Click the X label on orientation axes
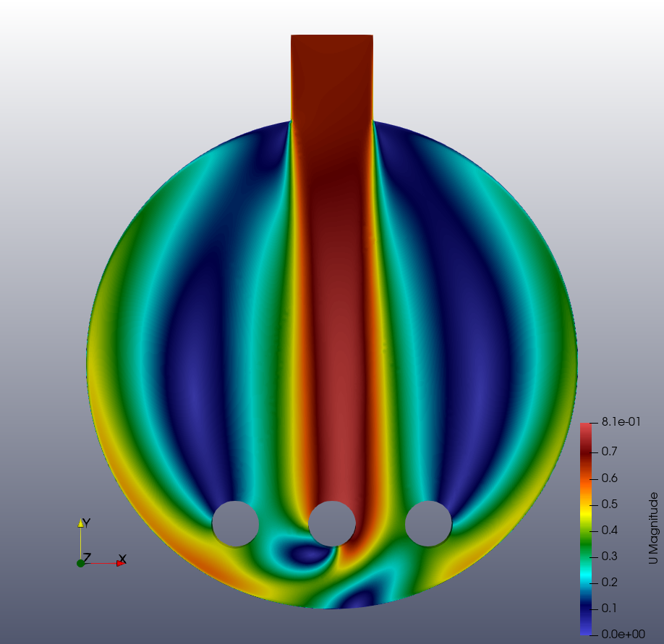The height and width of the screenshot is (644, 664). (x=122, y=559)
